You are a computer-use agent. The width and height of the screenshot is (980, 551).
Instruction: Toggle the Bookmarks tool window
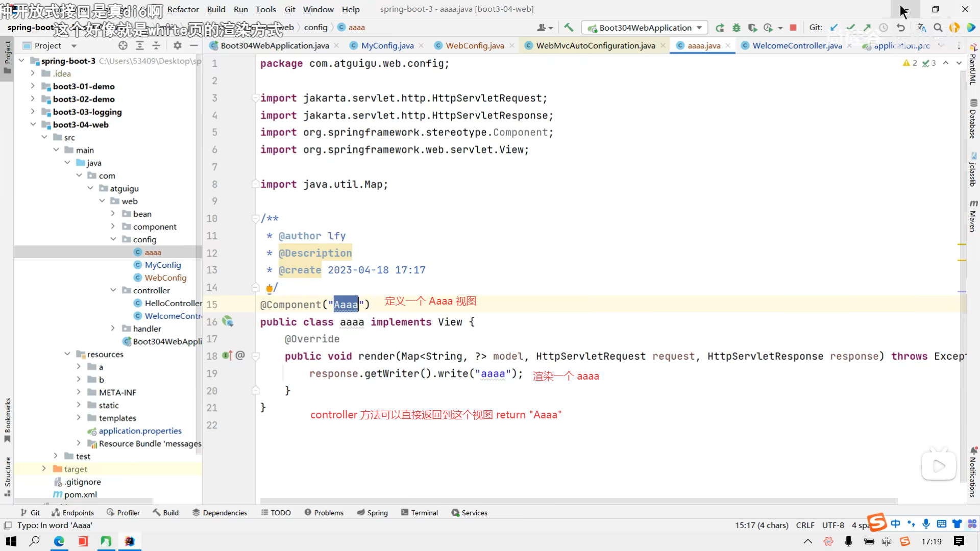[x=7, y=419]
